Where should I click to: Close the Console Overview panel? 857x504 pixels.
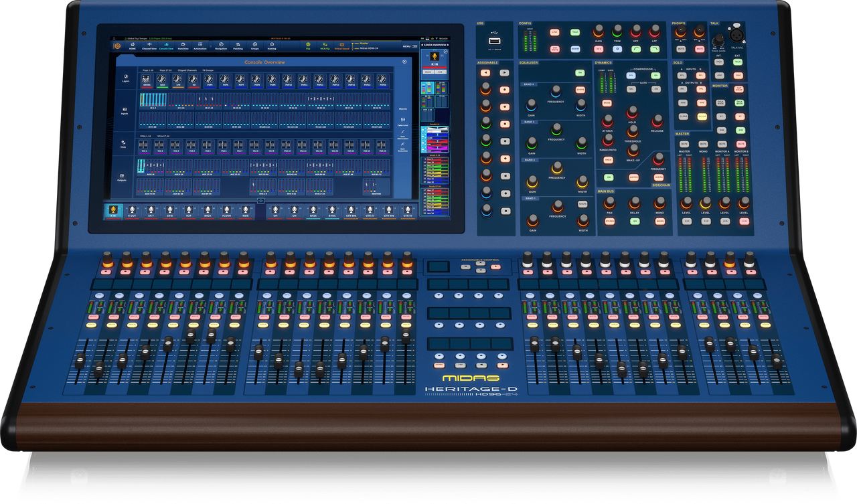[x=404, y=62]
